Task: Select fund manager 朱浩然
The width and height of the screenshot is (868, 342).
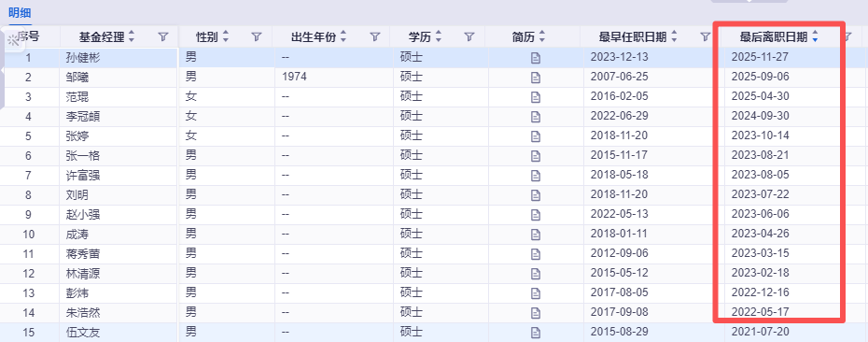Action: (x=82, y=313)
